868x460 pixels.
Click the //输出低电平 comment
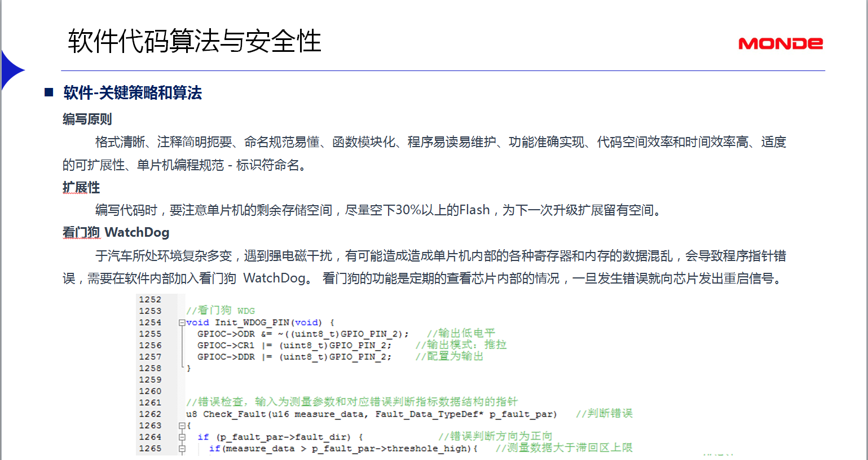click(x=461, y=333)
